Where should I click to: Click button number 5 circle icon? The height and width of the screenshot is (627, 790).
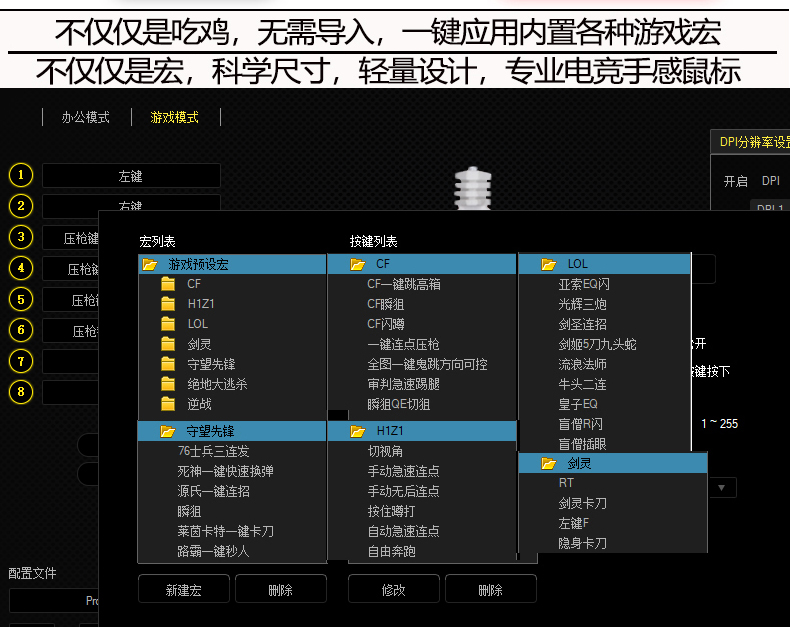21,299
